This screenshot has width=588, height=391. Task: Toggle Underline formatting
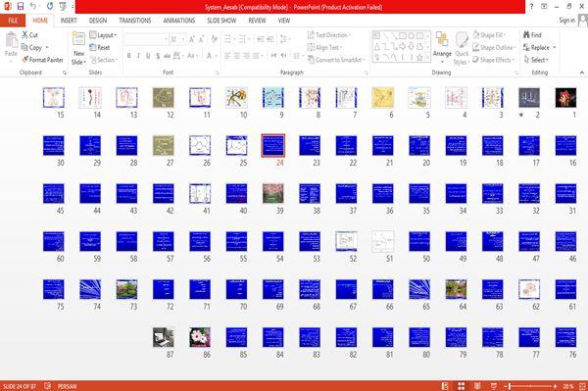148,56
